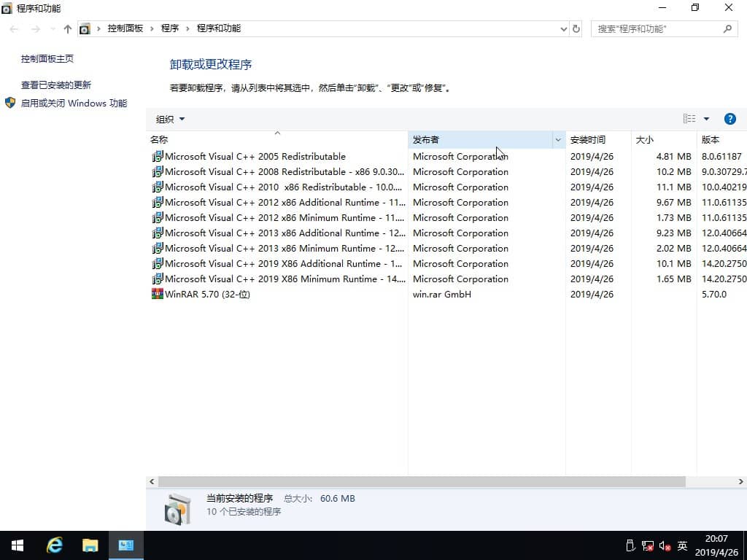Click icon of 2013 x86 Minimum Runtime
The image size is (747, 560).
pos(158,248)
